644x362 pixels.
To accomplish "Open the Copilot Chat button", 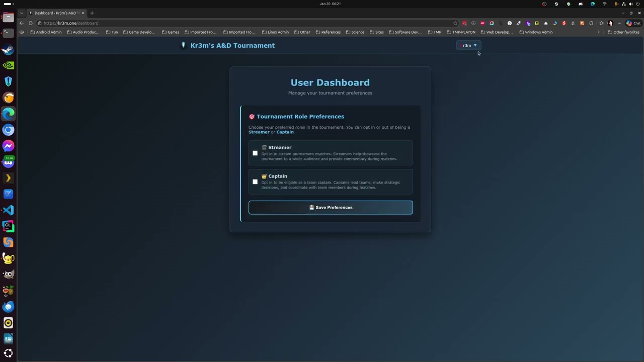I will pyautogui.click(x=633, y=23).
